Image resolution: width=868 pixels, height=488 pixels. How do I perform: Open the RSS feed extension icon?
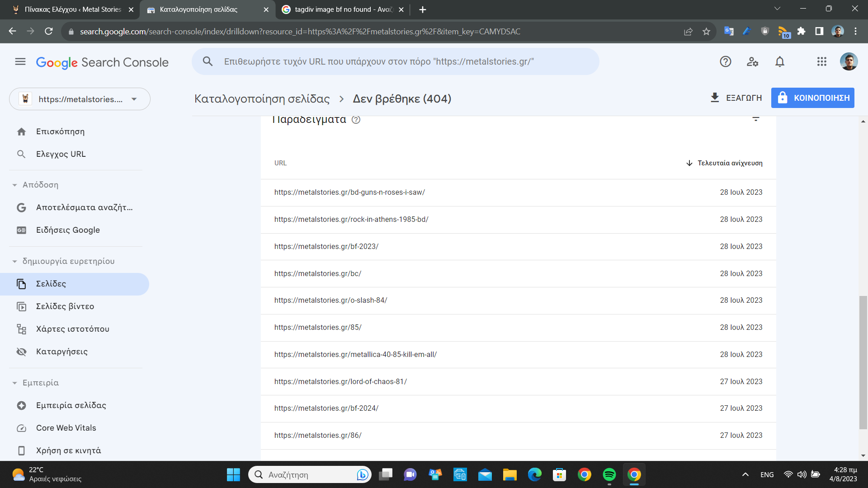pos(783,32)
